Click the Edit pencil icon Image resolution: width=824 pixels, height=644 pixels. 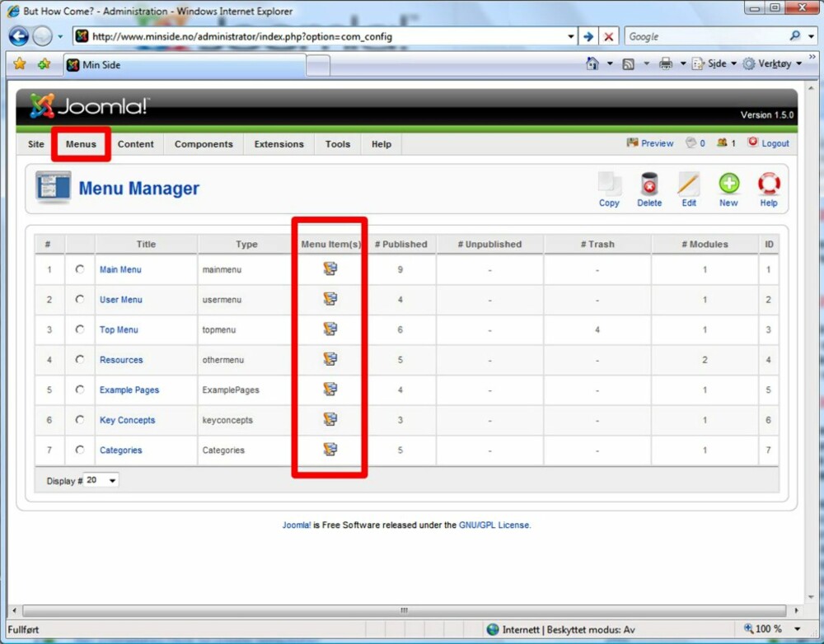tap(688, 184)
